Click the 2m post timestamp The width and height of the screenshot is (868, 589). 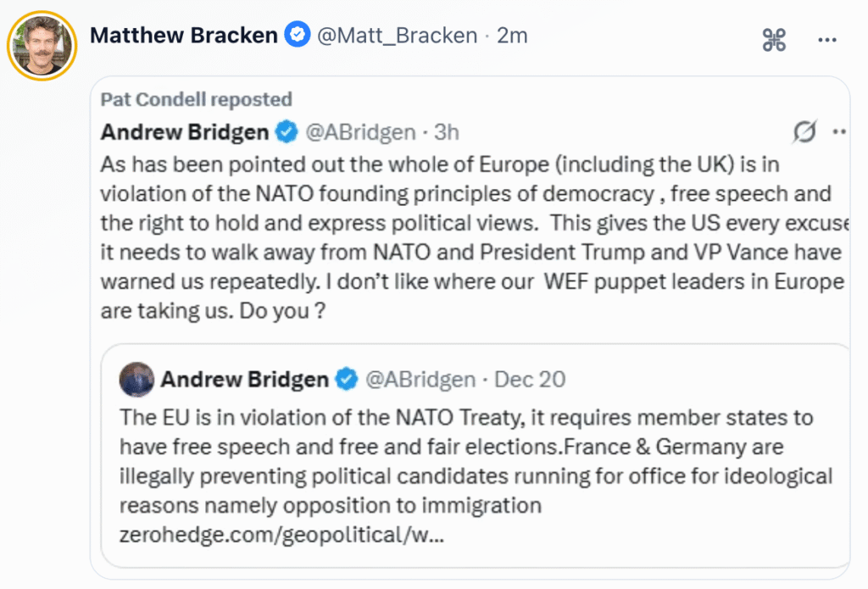[512, 35]
